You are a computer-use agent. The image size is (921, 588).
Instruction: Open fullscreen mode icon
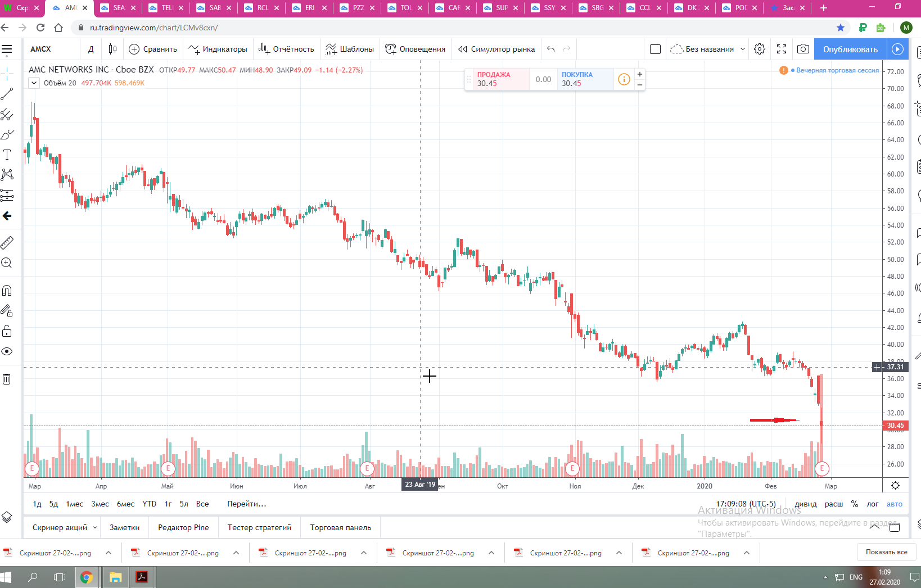(782, 49)
